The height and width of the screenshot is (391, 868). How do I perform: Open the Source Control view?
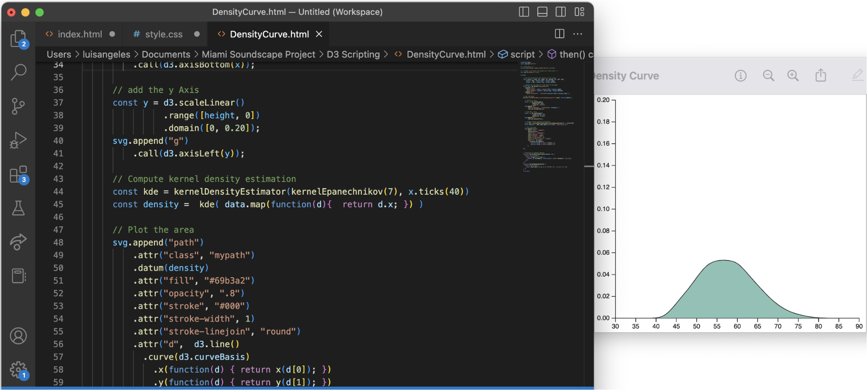[18, 106]
